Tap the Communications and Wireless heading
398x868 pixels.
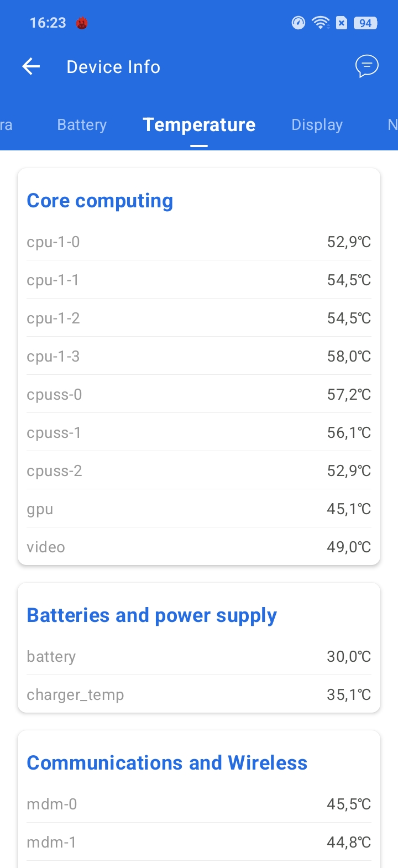pos(167,763)
